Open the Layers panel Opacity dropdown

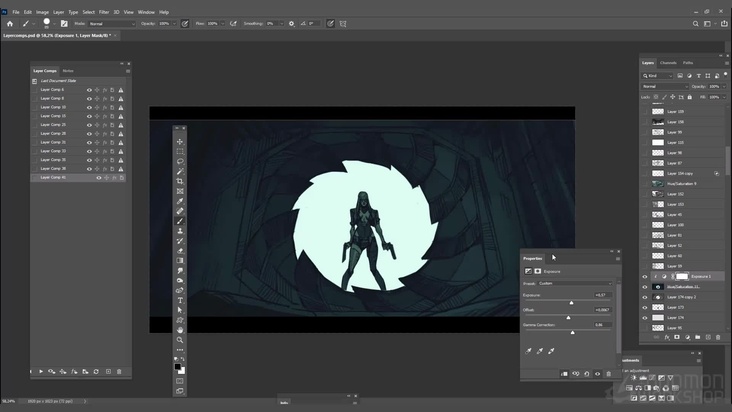tap(724, 86)
